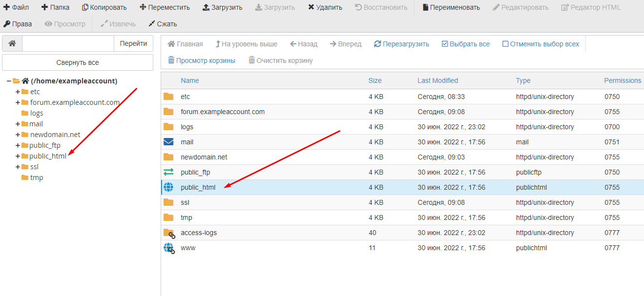The image size is (644, 296).
Task: Open the trash via Просмотр корзины
Action: point(201,60)
